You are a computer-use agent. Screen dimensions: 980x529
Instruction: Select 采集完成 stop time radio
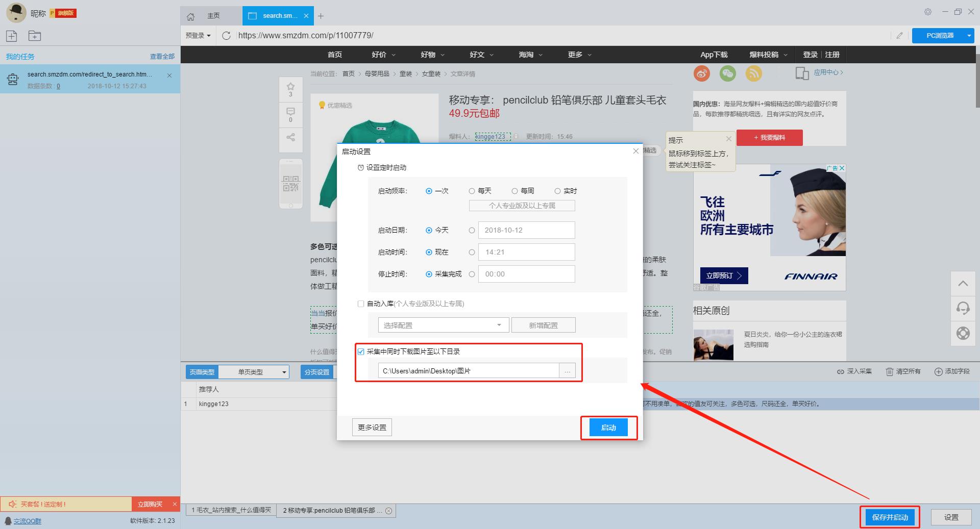pyautogui.click(x=429, y=274)
